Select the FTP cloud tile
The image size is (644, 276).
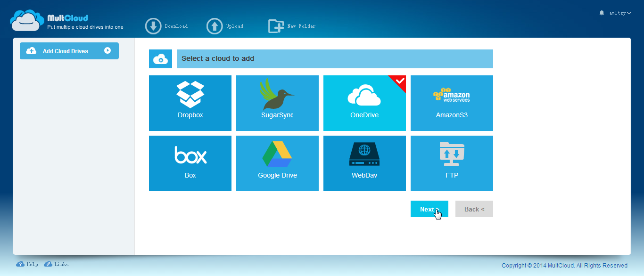452,163
